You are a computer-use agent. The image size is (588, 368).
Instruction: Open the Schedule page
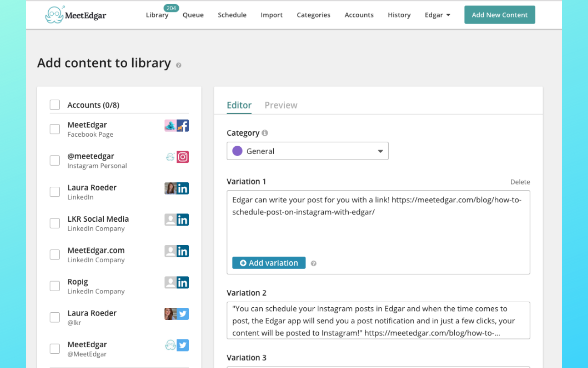(x=232, y=15)
